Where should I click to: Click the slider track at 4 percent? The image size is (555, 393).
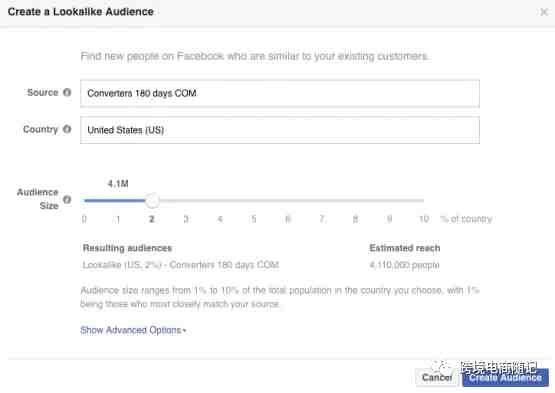coord(220,200)
